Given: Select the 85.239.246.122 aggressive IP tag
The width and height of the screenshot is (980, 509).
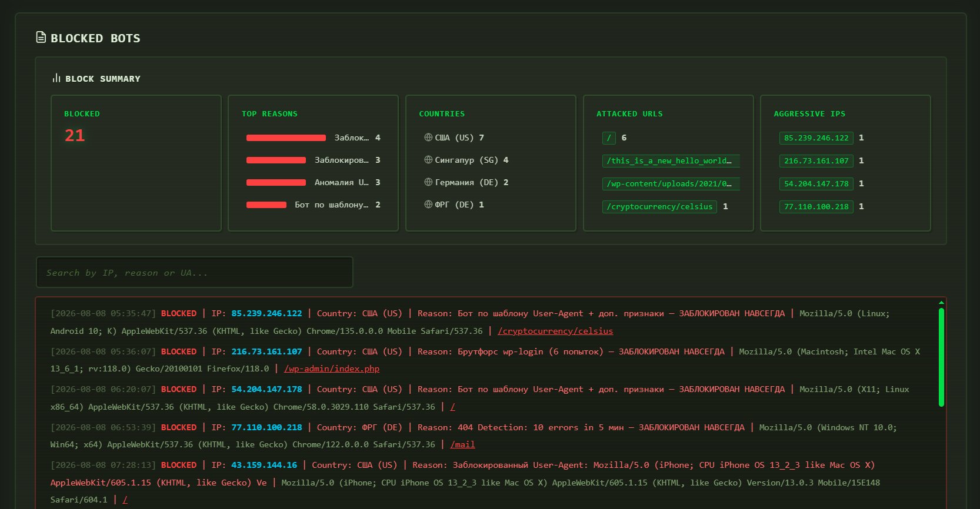Looking at the screenshot, I should pos(816,138).
